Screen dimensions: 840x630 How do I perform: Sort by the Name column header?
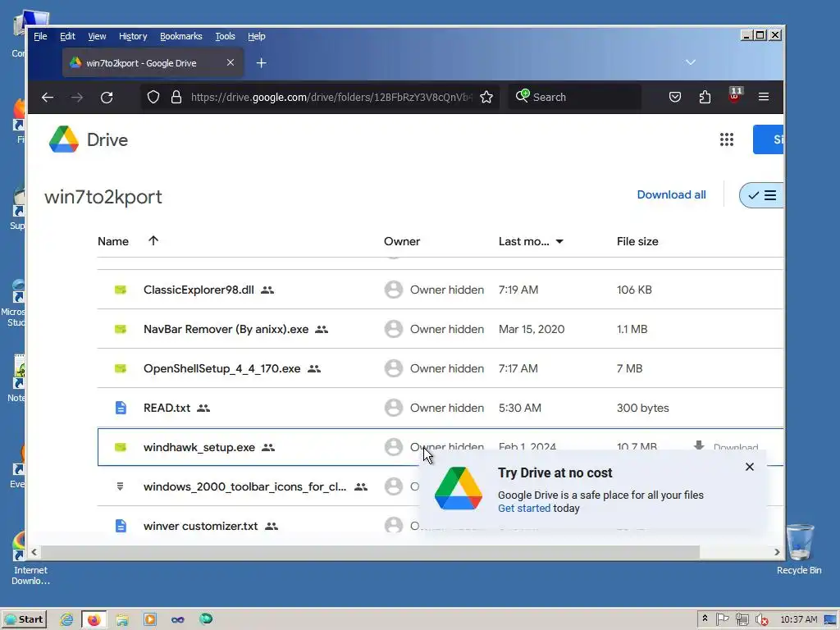click(x=113, y=242)
